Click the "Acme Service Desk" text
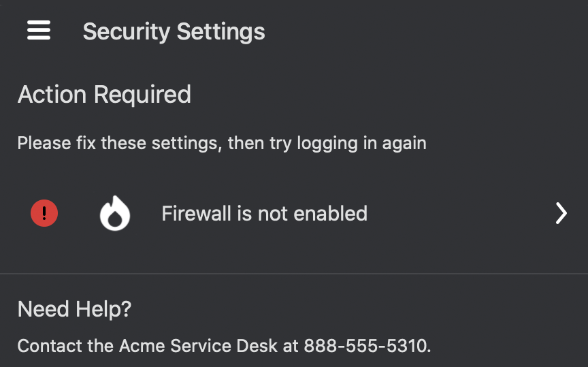 point(198,345)
